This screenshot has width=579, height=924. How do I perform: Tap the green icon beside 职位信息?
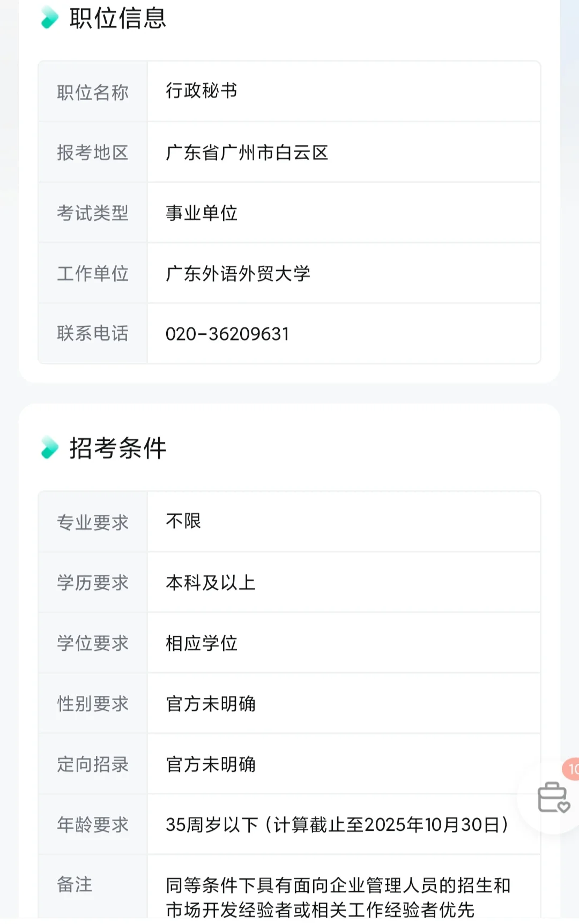50,18
